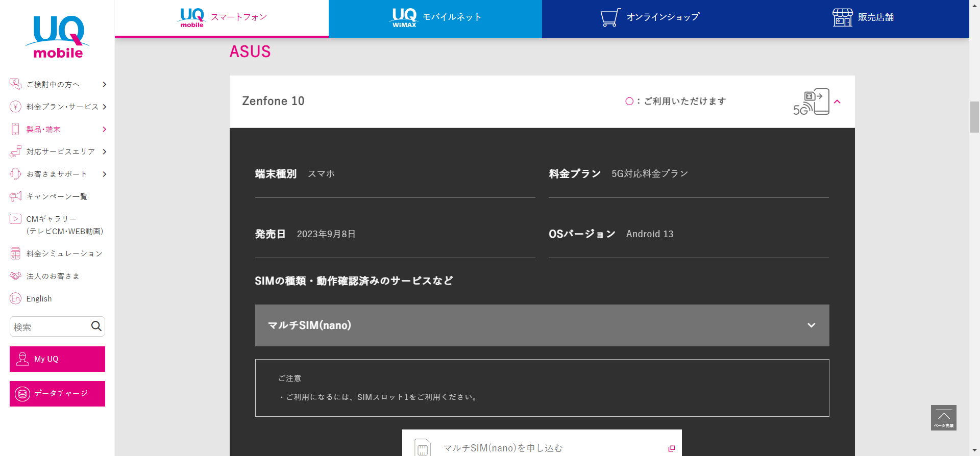Click the handshake icon beside 法人のお客さま

point(15,276)
